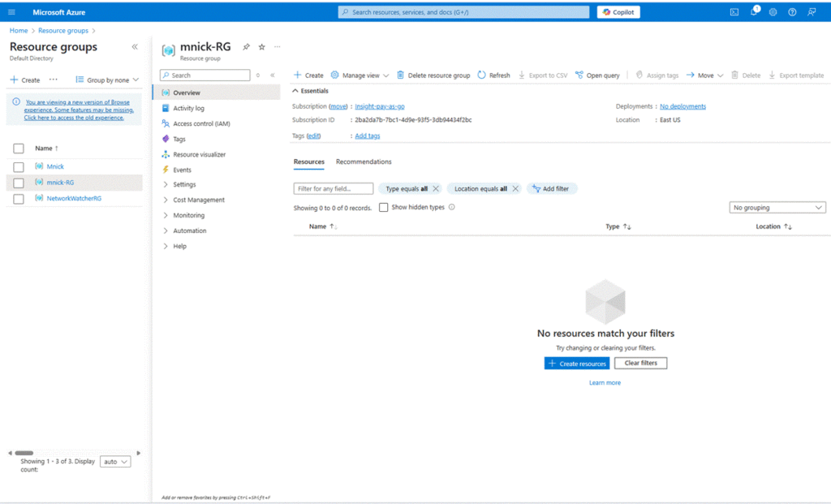Screen dimensions: 831x504
Task: Check the box next to Mnick
Action: (x=19, y=166)
